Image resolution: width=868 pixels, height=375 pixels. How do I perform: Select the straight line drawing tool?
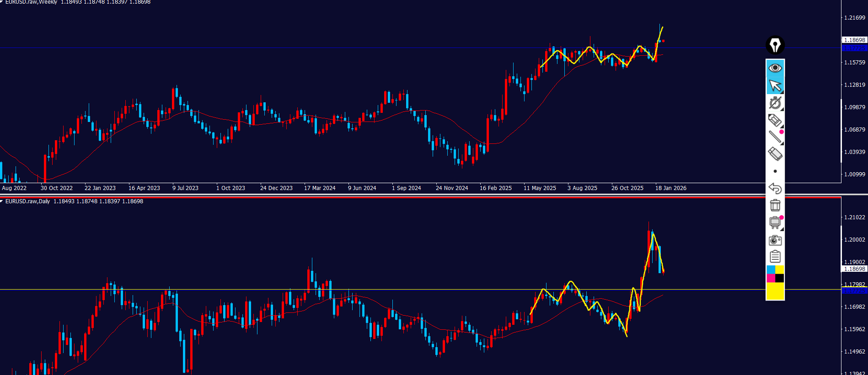click(775, 137)
